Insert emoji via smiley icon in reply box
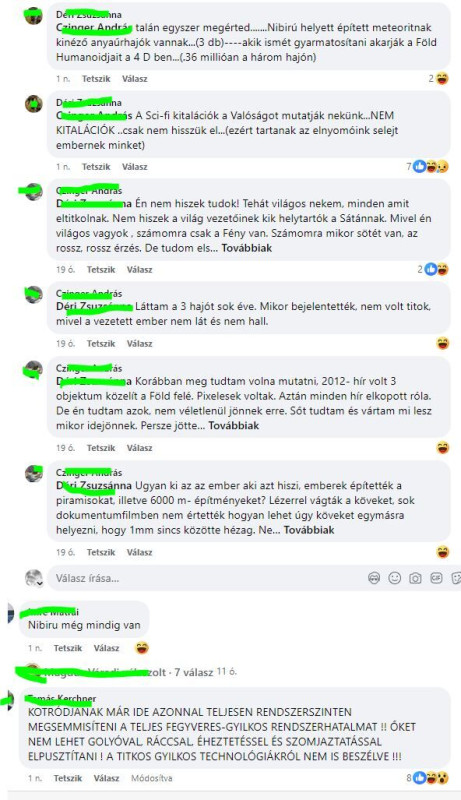461x800 pixels. [395, 578]
